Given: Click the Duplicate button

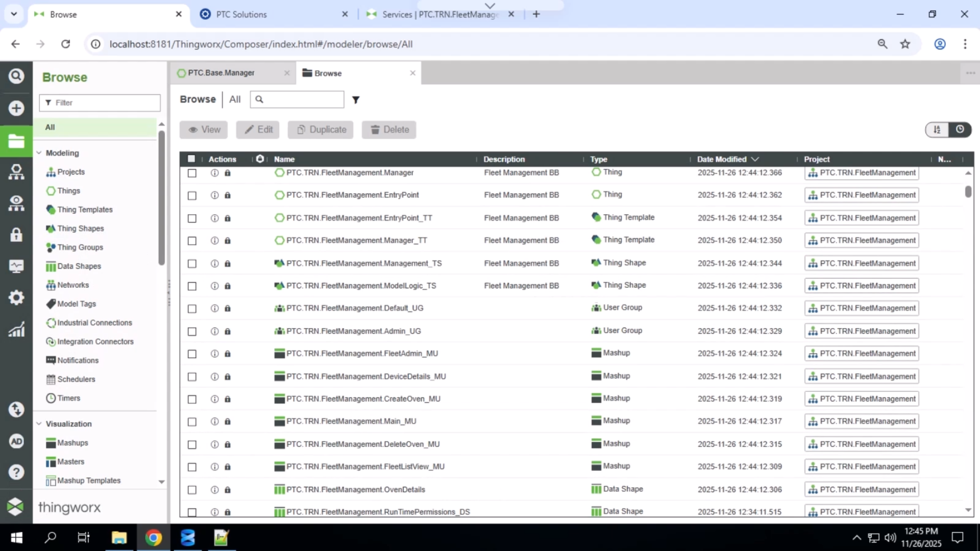Looking at the screenshot, I should pyautogui.click(x=321, y=130).
